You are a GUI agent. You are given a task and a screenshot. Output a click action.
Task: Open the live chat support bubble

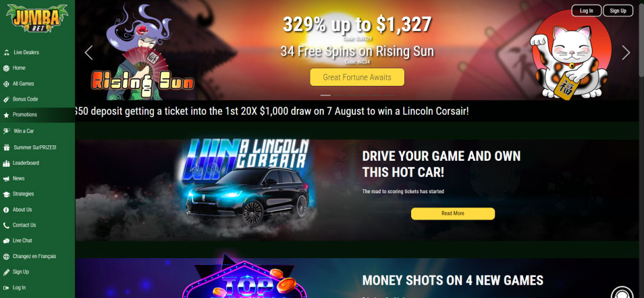(x=622, y=293)
